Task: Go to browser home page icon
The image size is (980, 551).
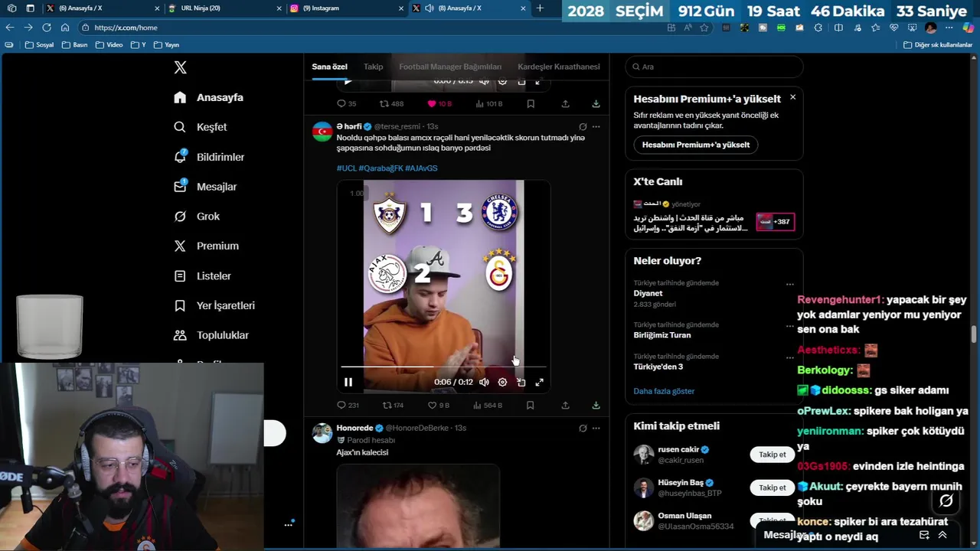Action: click(x=65, y=28)
